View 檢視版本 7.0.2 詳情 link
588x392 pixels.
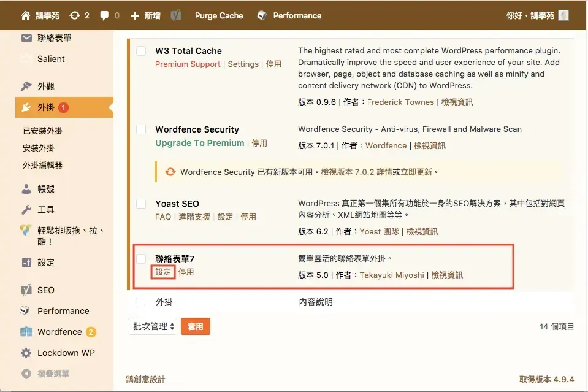356,172
